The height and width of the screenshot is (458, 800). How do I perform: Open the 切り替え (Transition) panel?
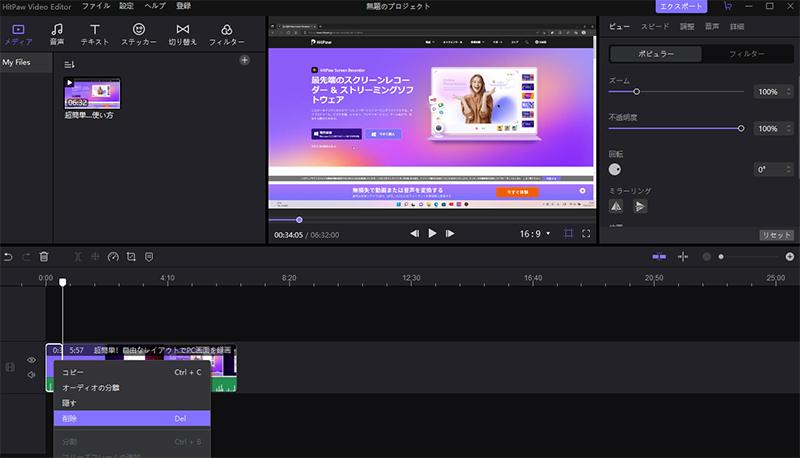tap(182, 35)
